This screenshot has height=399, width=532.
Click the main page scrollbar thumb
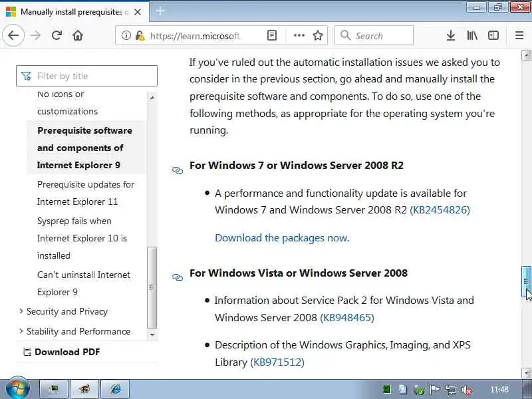(x=526, y=281)
